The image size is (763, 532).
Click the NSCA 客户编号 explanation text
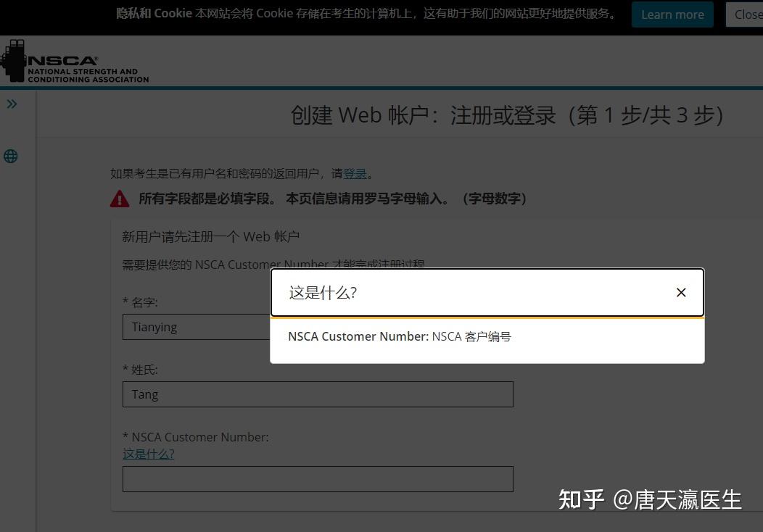400,336
